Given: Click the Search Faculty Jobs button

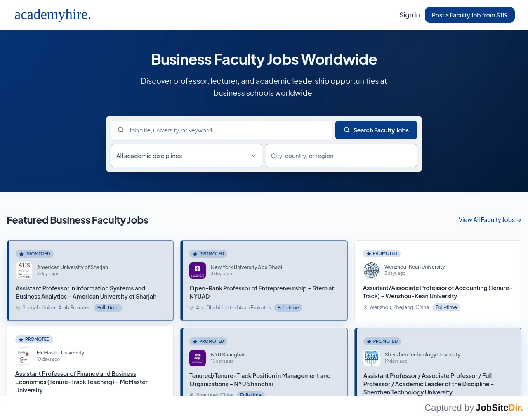Looking at the screenshot, I should (376, 130).
